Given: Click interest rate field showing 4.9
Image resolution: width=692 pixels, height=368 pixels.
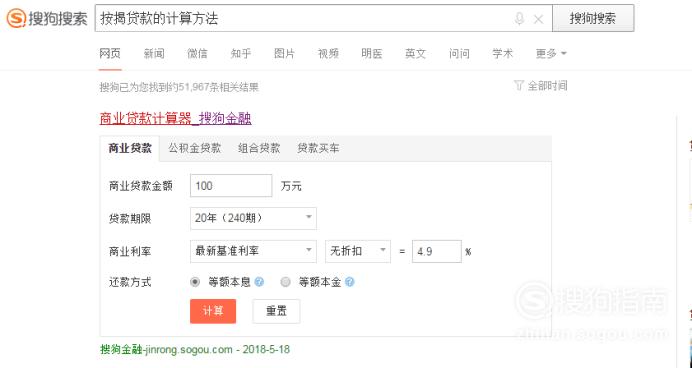Looking at the screenshot, I should tap(437, 252).
